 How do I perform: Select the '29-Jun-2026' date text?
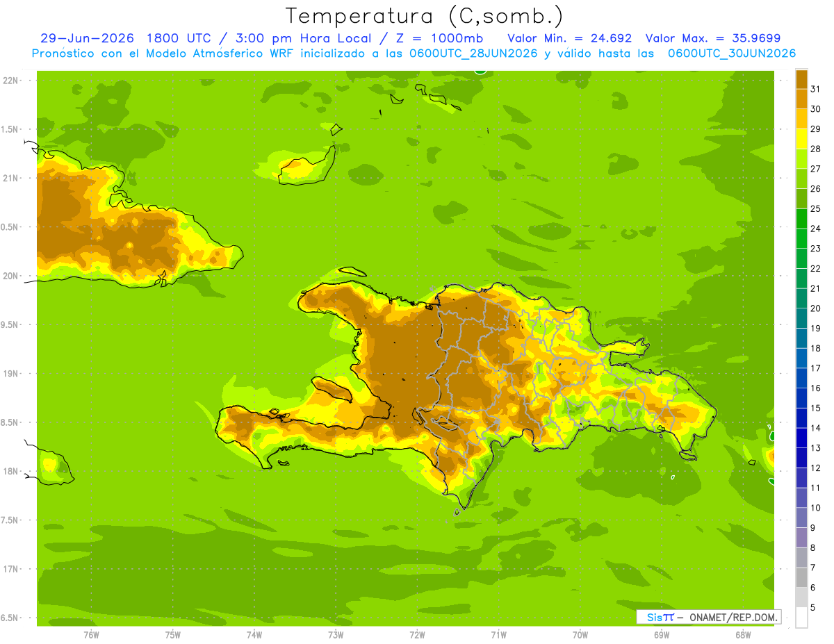[x=87, y=38]
